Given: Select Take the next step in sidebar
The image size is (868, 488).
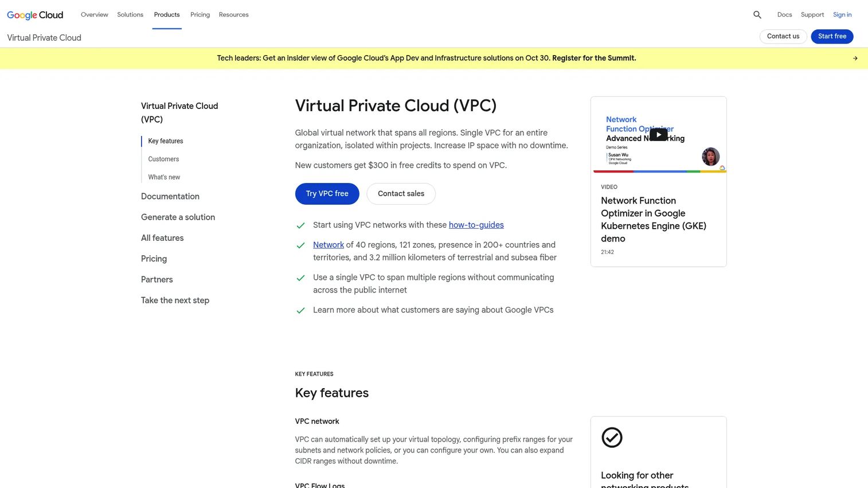Looking at the screenshot, I should 175,300.
